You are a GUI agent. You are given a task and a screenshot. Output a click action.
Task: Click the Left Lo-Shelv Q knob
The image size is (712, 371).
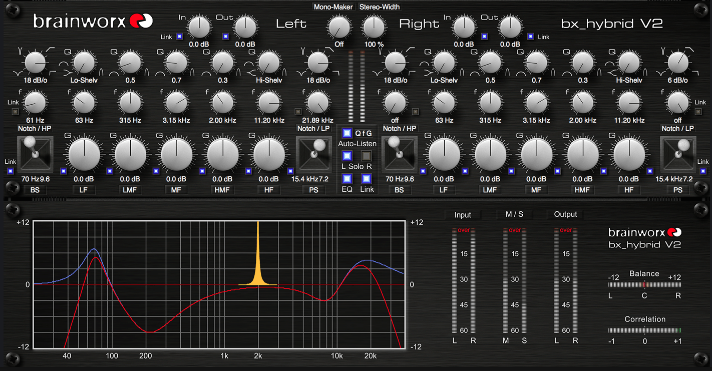pyautogui.click(x=84, y=63)
